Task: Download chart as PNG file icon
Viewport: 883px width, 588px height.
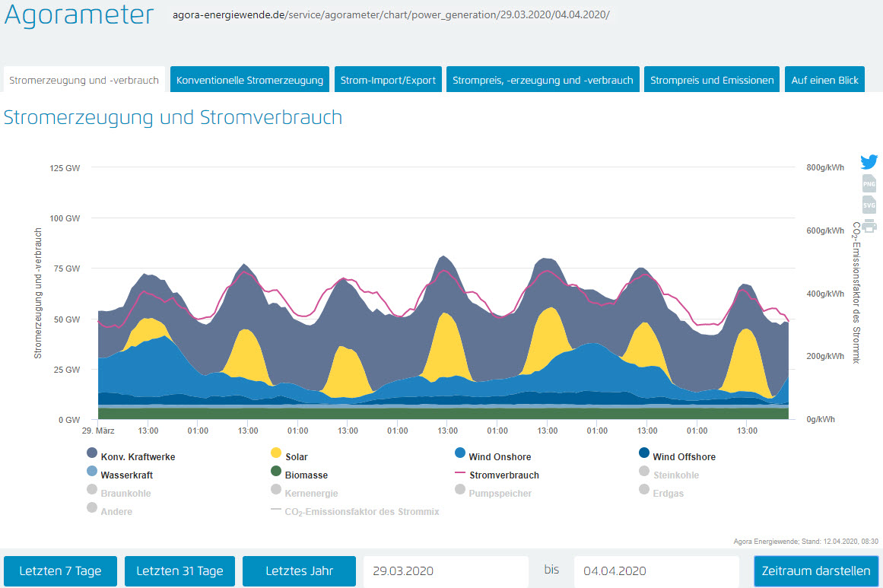Action: 869,183
